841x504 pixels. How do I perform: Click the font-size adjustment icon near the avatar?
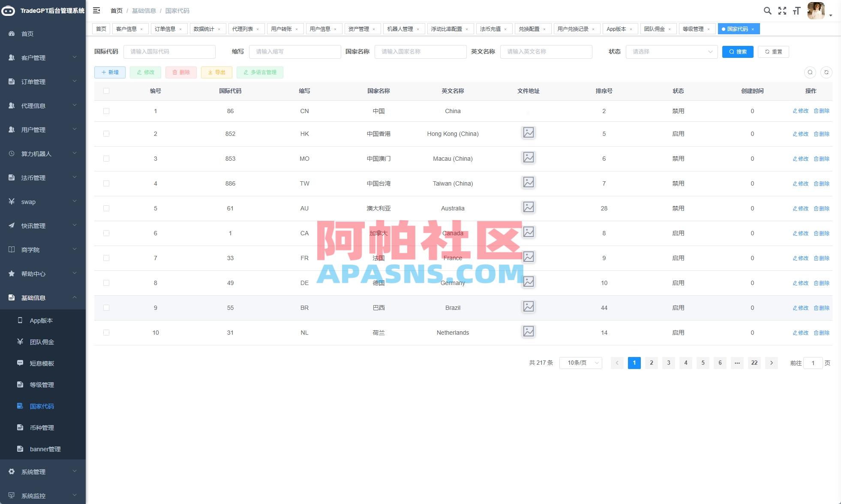tap(796, 10)
